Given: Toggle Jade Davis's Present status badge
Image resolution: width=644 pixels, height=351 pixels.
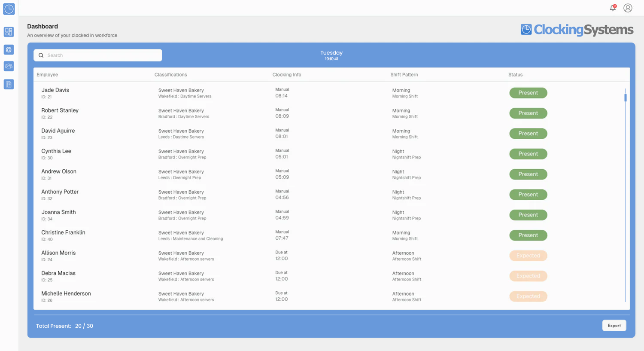Looking at the screenshot, I should 528,93.
